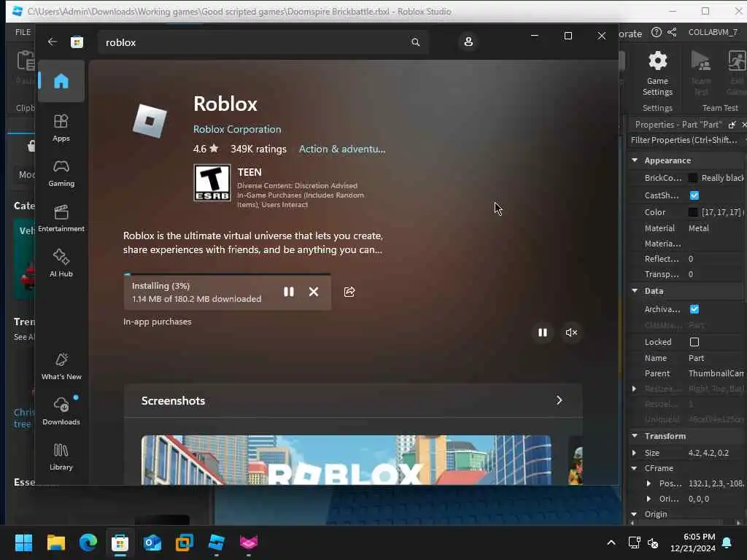Click the Name value Part
The width and height of the screenshot is (747, 560).
click(x=696, y=358)
